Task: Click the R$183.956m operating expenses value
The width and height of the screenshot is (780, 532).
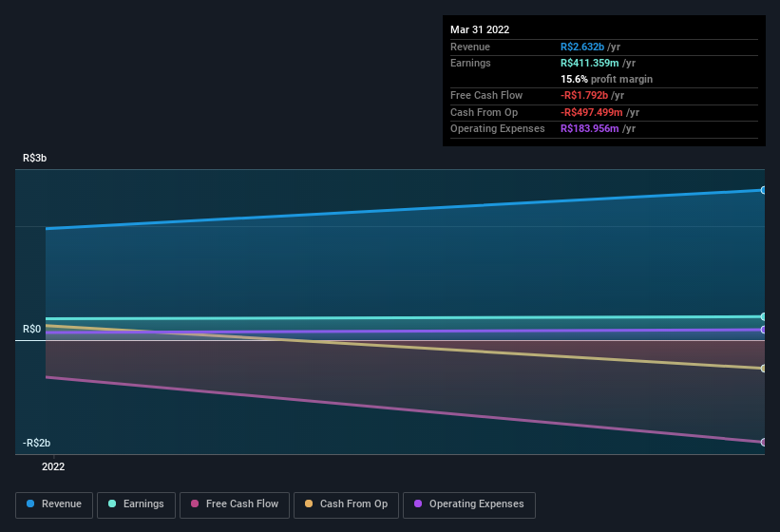Action: pyautogui.click(x=589, y=128)
